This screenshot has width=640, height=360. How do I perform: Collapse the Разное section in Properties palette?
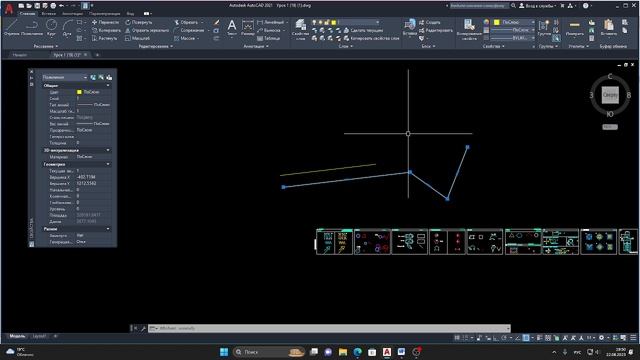coord(108,229)
